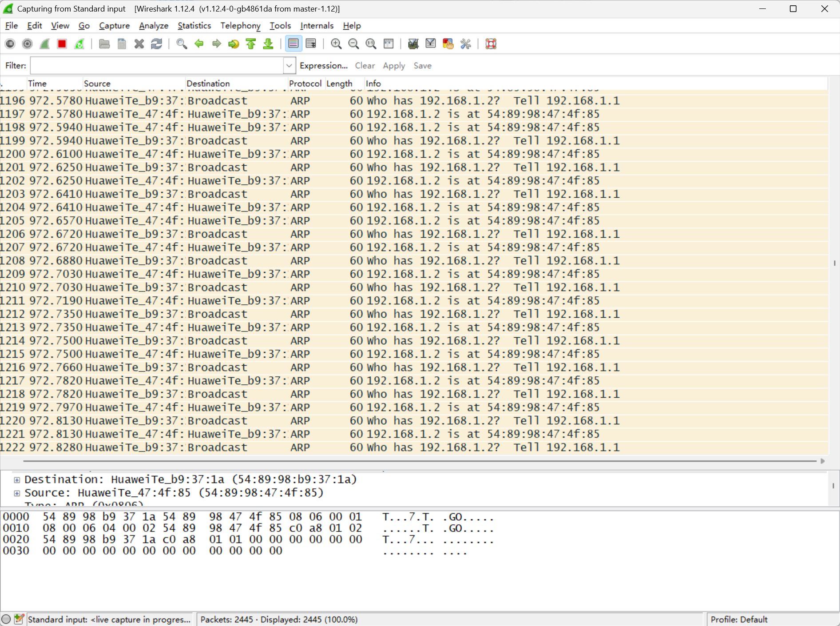Edit capture file comments in status bar
The height and width of the screenshot is (626, 840).
[19, 619]
